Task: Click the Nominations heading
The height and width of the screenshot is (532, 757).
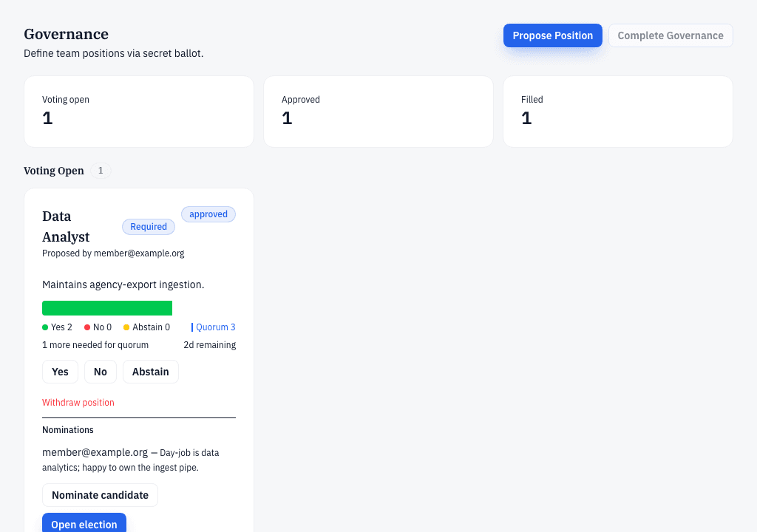Action: pyautogui.click(x=67, y=430)
